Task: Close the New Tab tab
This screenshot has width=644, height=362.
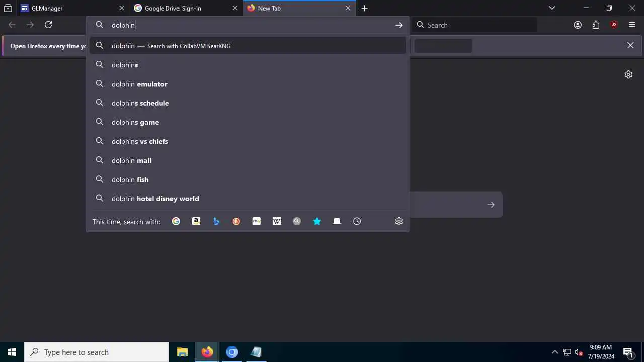Action: click(x=348, y=8)
